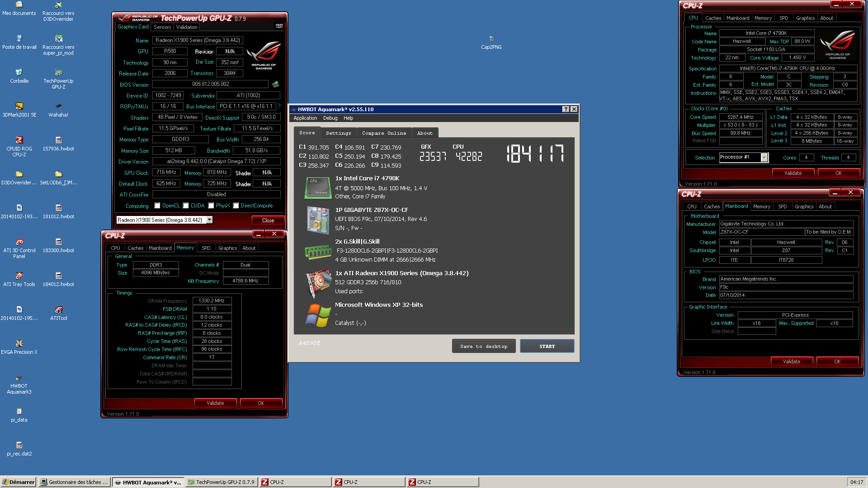Toggle PhysX checkbox in GPU-Z

[211, 206]
